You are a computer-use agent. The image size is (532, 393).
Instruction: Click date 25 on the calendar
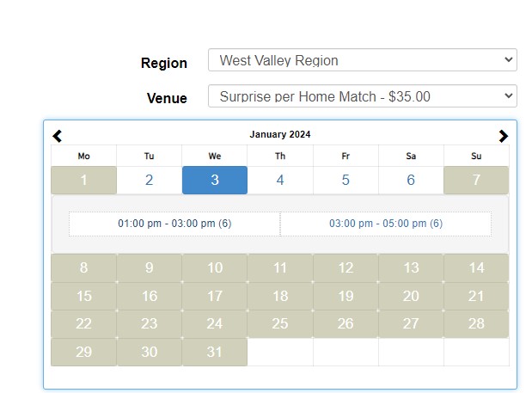[x=280, y=323]
